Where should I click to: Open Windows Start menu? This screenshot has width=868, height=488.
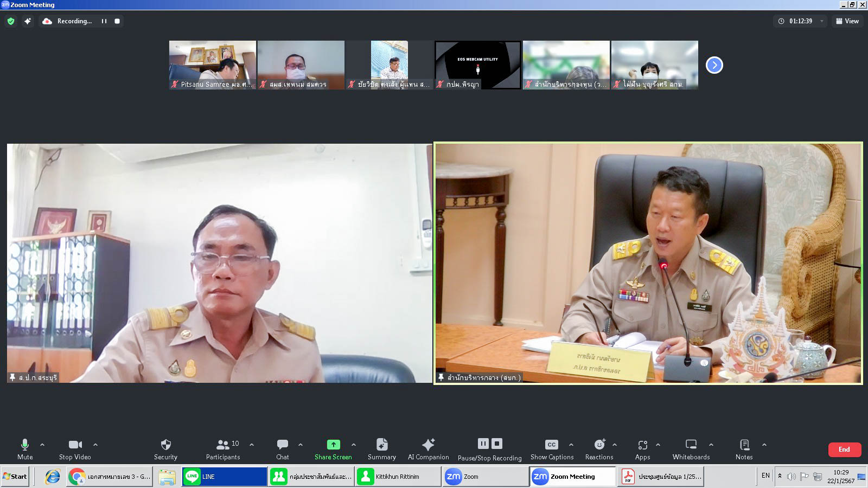pyautogui.click(x=15, y=477)
